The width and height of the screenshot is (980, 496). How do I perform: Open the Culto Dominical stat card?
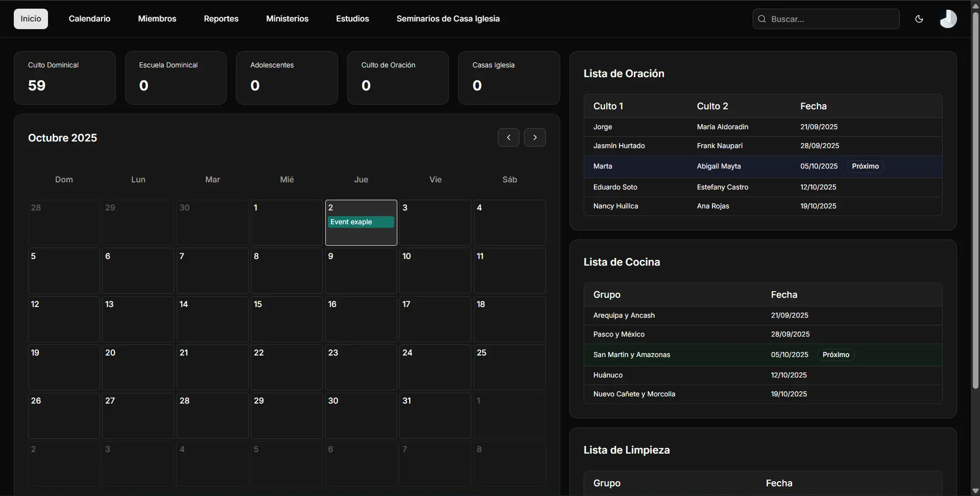(x=64, y=78)
